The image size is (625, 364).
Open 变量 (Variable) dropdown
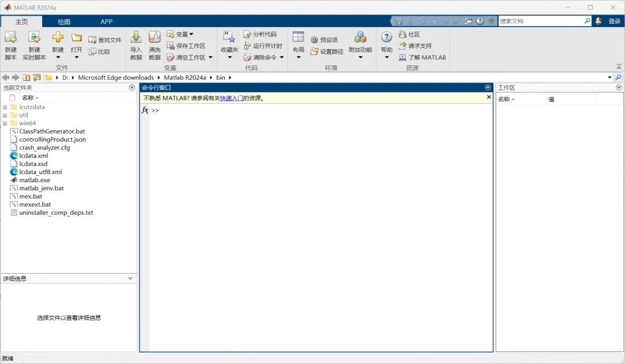click(180, 34)
